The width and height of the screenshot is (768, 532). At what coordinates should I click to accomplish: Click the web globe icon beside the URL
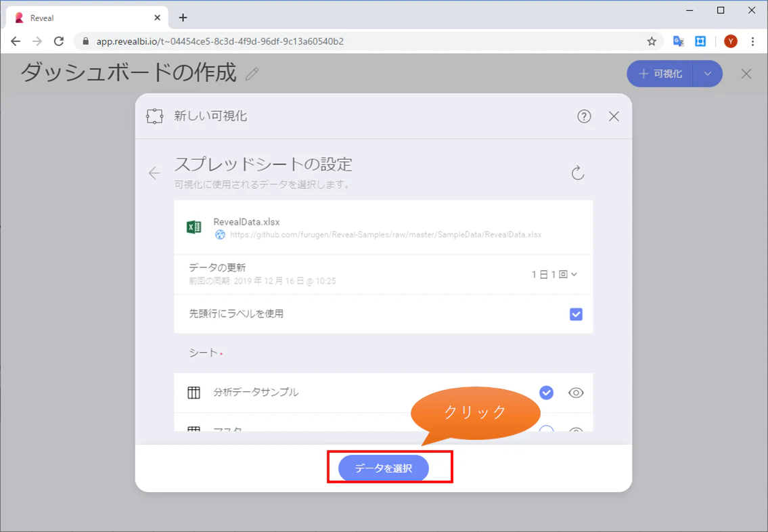(221, 235)
